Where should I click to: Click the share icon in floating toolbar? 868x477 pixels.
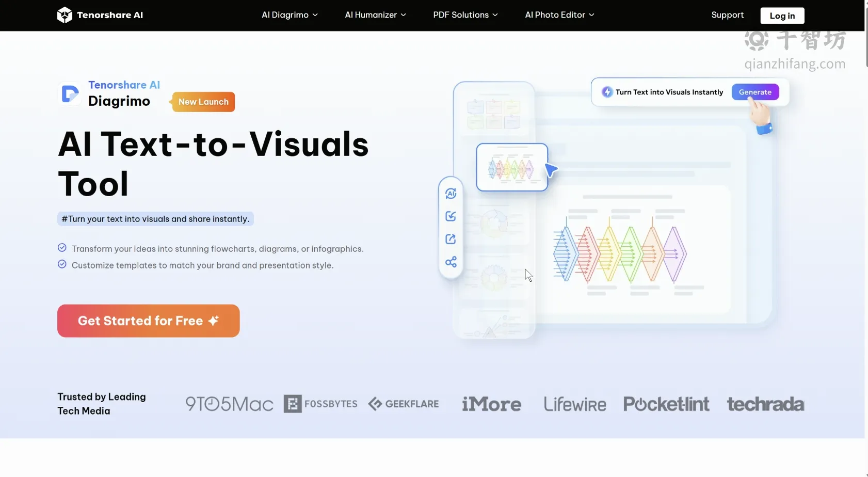coord(451,262)
